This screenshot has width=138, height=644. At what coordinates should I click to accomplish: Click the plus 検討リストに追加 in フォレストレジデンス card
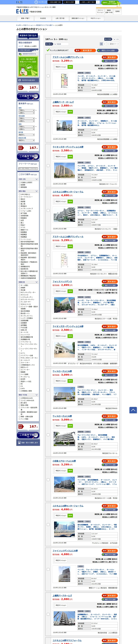[x=110, y=285]
